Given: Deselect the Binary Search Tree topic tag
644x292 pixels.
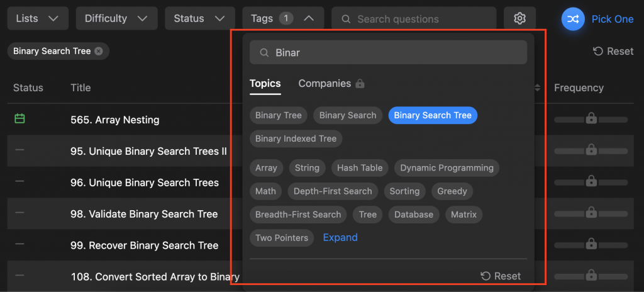Looking at the screenshot, I should 433,115.
